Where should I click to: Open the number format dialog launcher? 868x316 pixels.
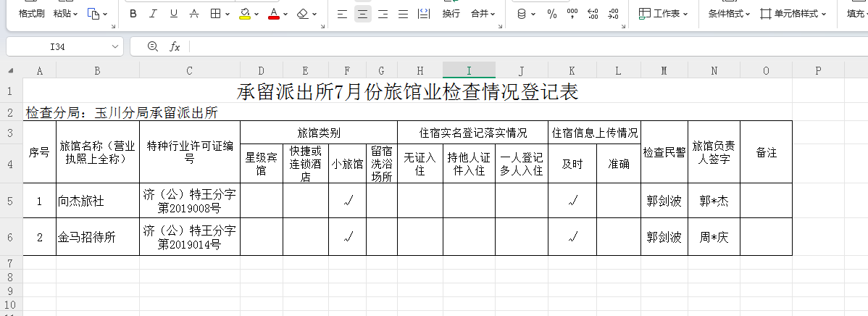[x=624, y=26]
